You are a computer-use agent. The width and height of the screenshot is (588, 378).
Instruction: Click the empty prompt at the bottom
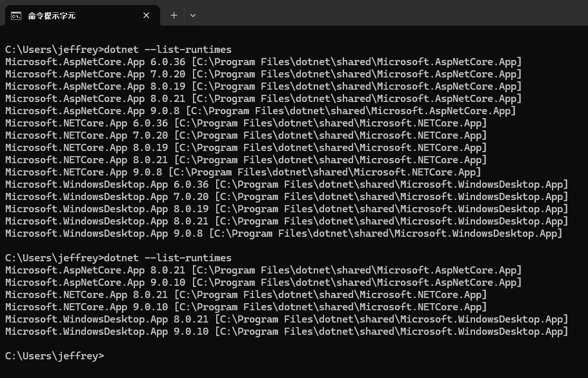[54, 356]
